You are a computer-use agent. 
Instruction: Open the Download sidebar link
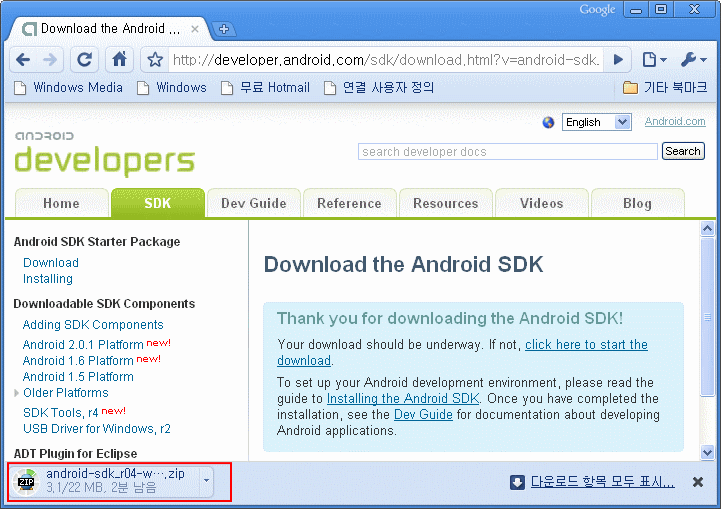click(x=51, y=263)
